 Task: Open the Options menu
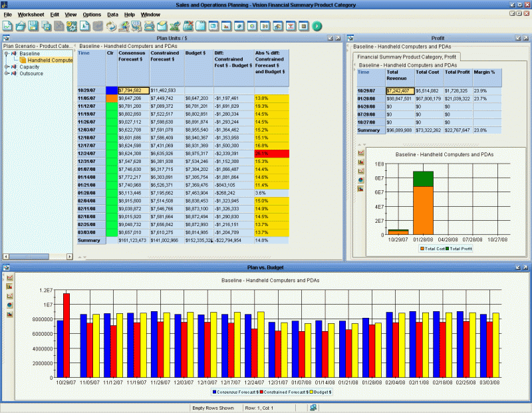tap(92, 15)
